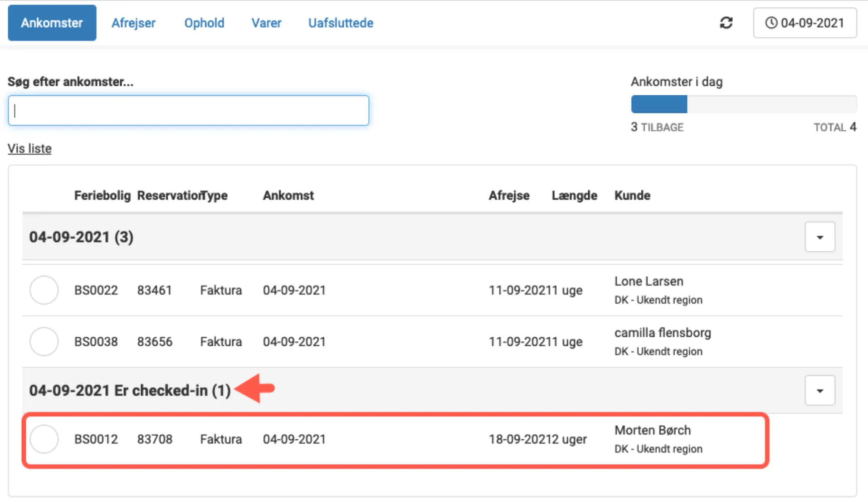Go to the Varer tab

[x=266, y=23]
